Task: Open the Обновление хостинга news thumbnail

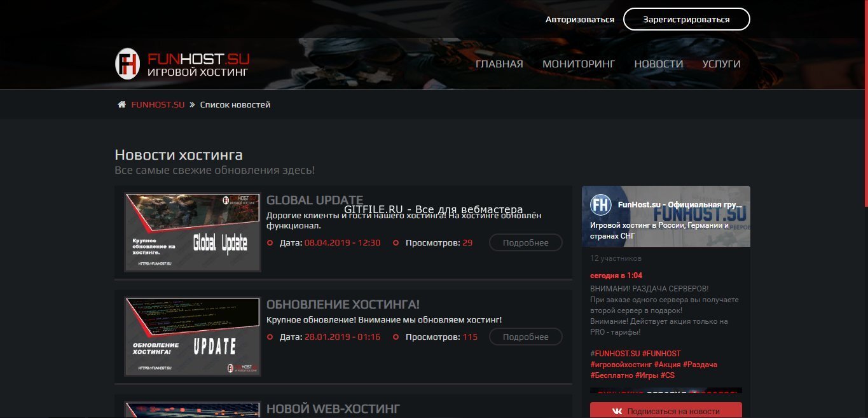Action: [193, 336]
